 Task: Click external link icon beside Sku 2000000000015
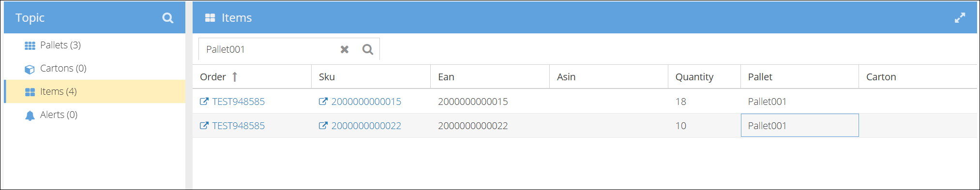click(323, 102)
